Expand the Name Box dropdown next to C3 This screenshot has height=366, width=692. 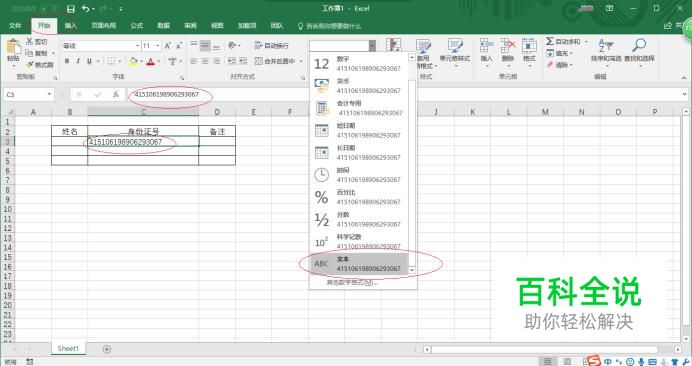pyautogui.click(x=49, y=94)
